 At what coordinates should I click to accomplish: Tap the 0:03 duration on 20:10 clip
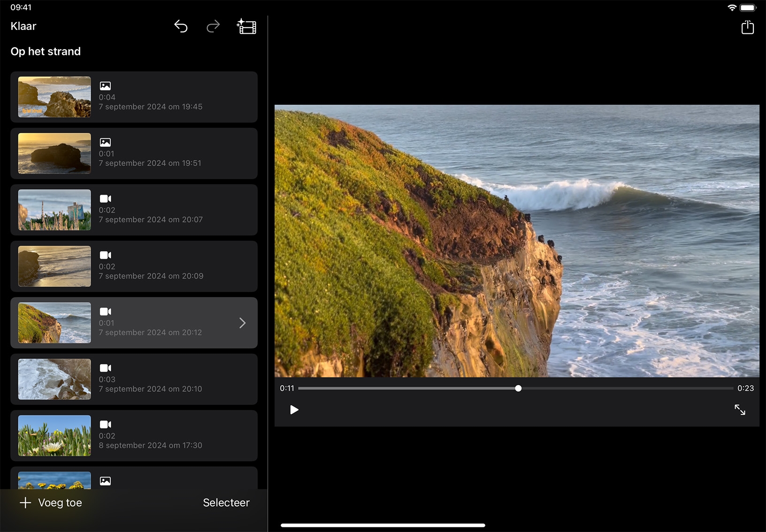click(x=107, y=379)
